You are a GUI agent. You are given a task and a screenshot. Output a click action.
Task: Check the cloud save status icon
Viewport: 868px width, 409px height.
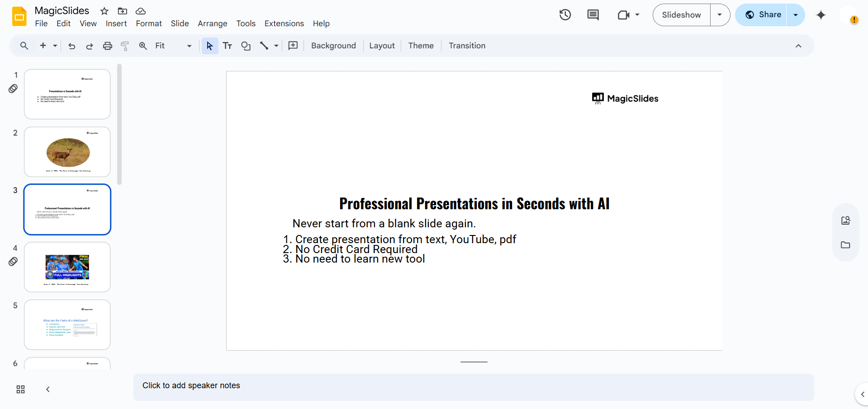point(141,11)
